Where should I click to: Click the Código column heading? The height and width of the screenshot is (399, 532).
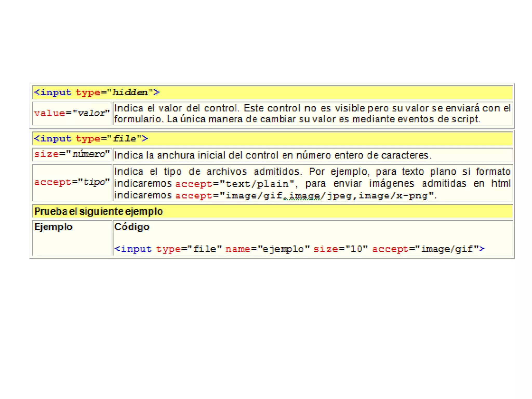point(132,227)
